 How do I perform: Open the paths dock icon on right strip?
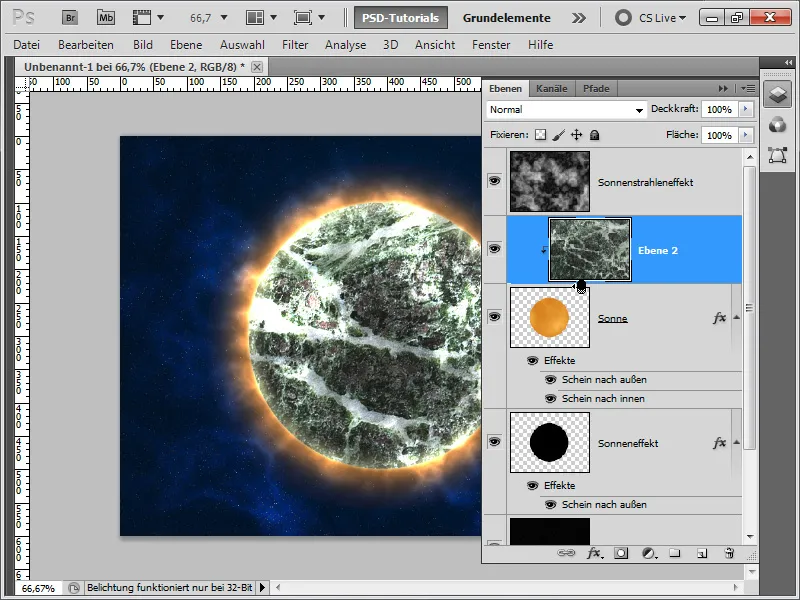778,155
